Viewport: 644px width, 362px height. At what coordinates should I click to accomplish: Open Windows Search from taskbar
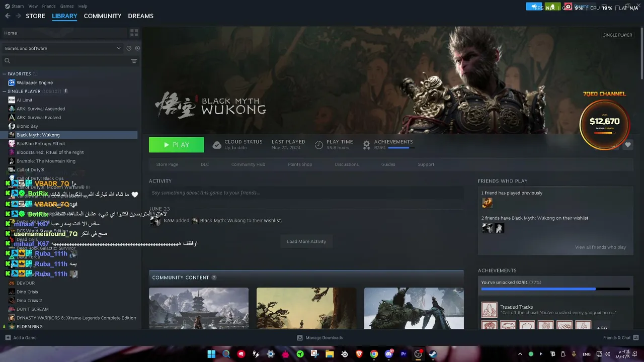coord(226,354)
